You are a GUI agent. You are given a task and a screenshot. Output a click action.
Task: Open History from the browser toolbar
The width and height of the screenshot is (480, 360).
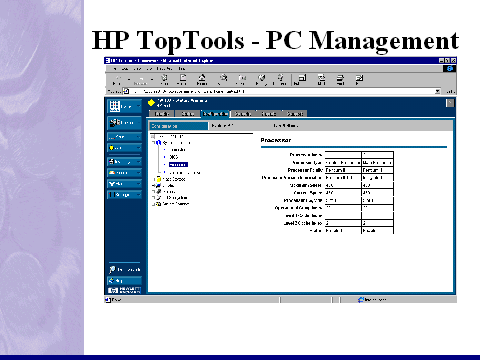click(x=261, y=79)
